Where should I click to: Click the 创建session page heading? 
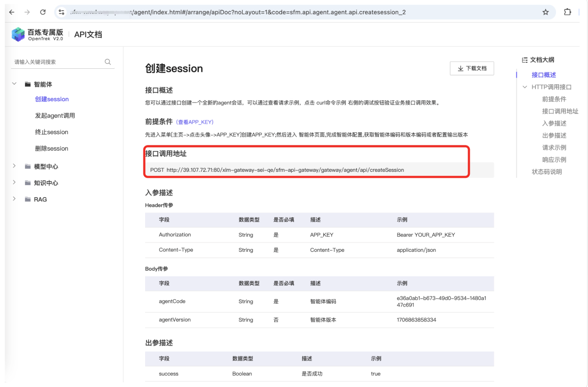tap(174, 68)
